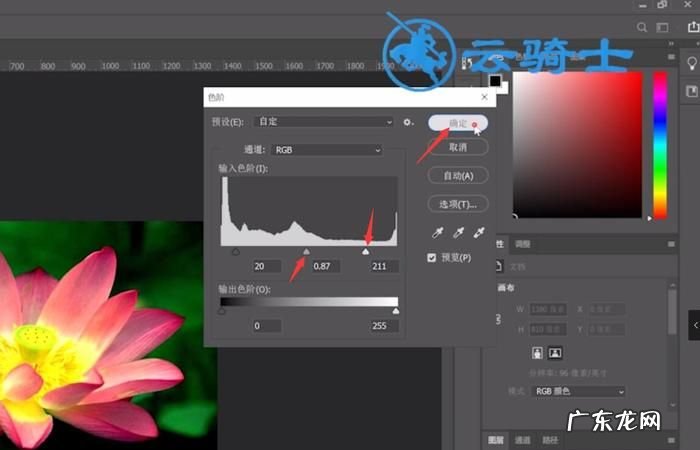The image size is (700, 450).
Task: Click the white-point eyedropper in Levels dialog
Action: (479, 233)
